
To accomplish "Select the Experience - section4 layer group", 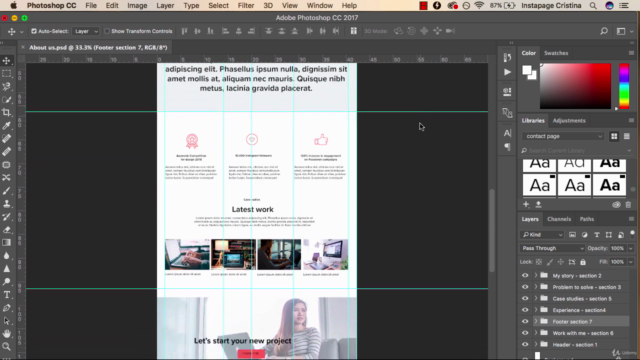I will 579,310.
